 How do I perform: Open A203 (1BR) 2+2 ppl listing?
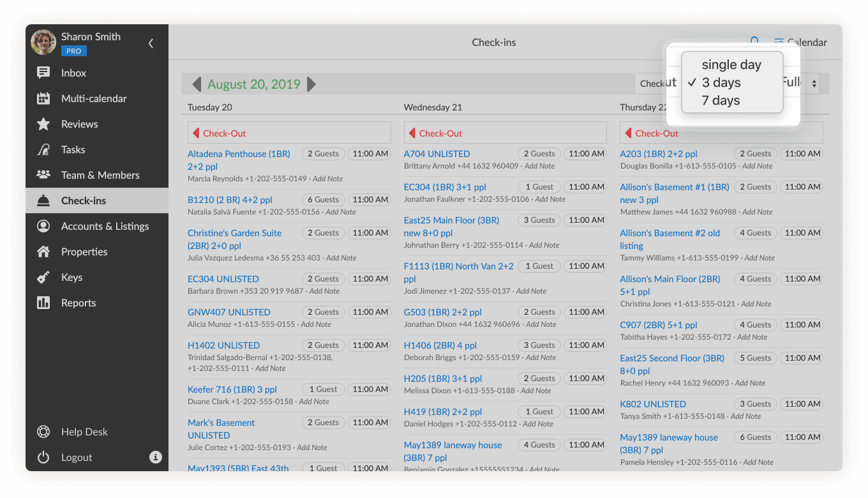pyautogui.click(x=659, y=154)
